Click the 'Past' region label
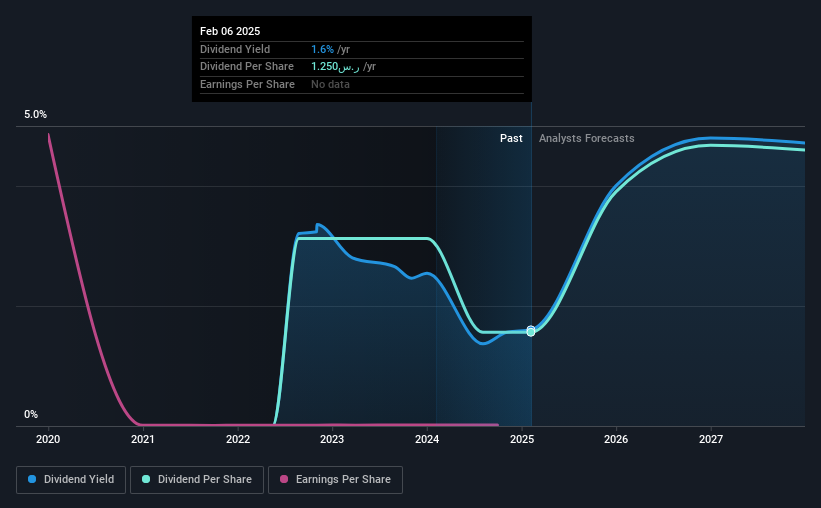The height and width of the screenshot is (508, 821). [x=511, y=138]
